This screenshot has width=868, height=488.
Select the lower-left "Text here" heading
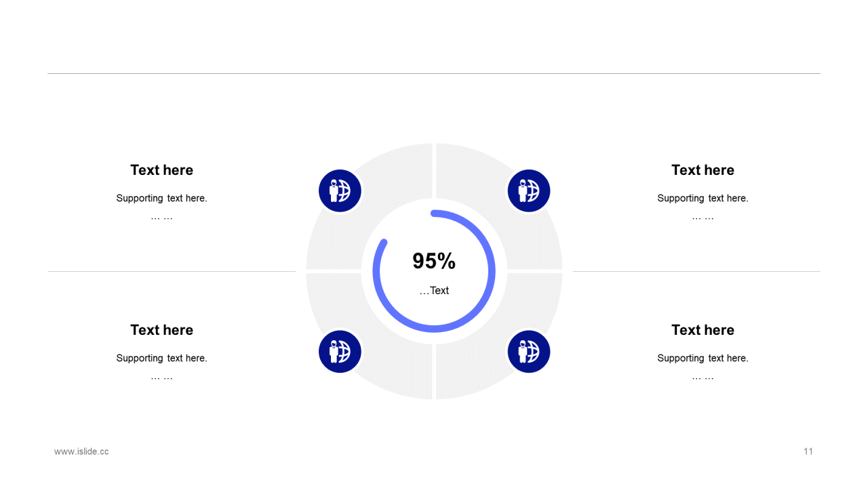[x=161, y=330]
